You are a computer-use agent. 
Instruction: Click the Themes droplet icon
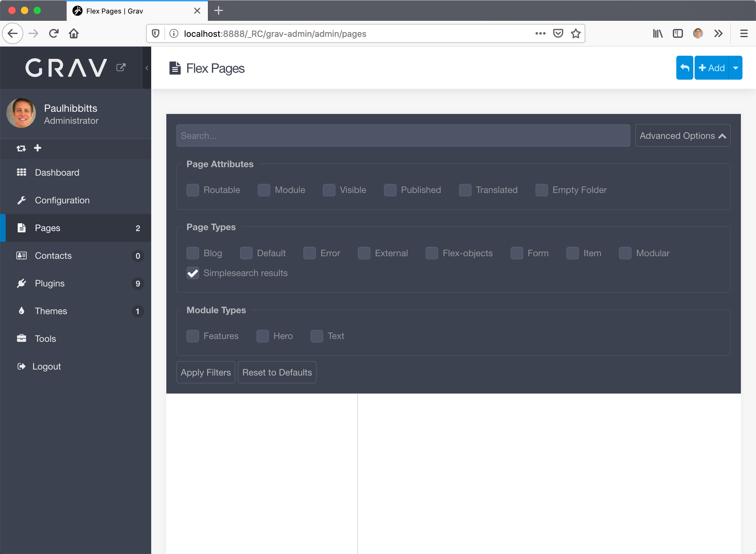(x=21, y=311)
